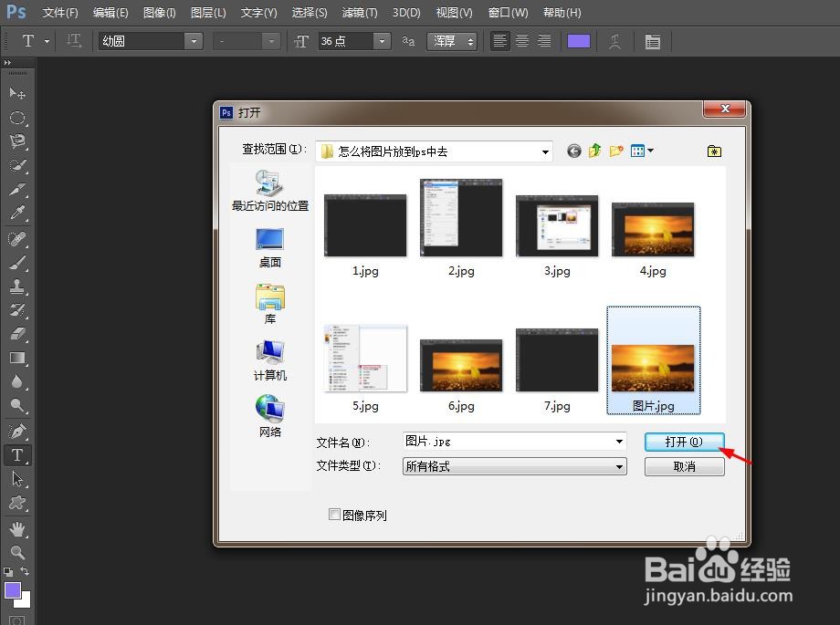Expand the 查找范围 folder dropdown

tap(545, 152)
